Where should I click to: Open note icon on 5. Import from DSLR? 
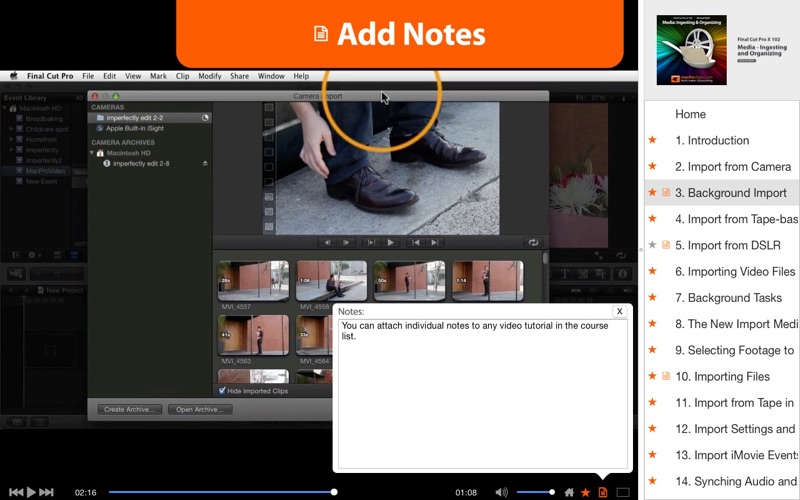[x=666, y=245]
